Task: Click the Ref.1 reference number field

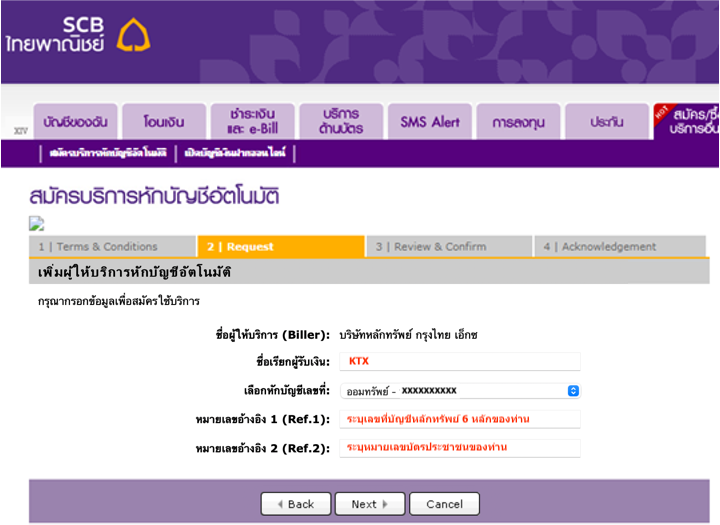Action: 460,419
